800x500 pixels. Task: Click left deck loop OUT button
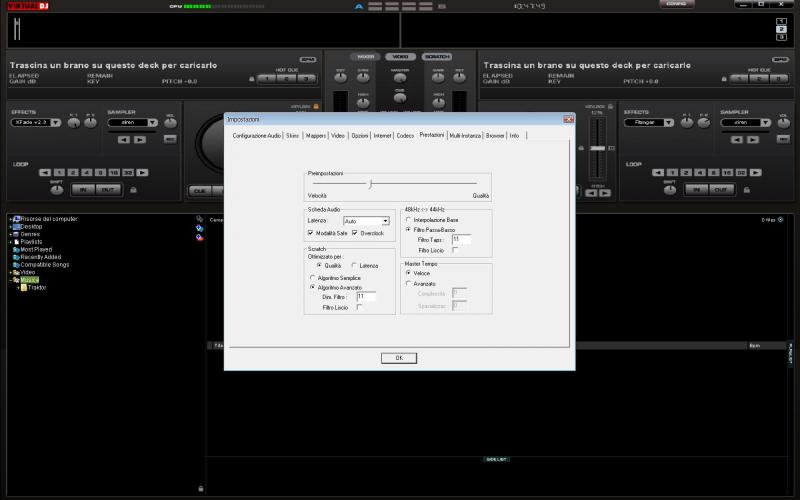(108, 190)
